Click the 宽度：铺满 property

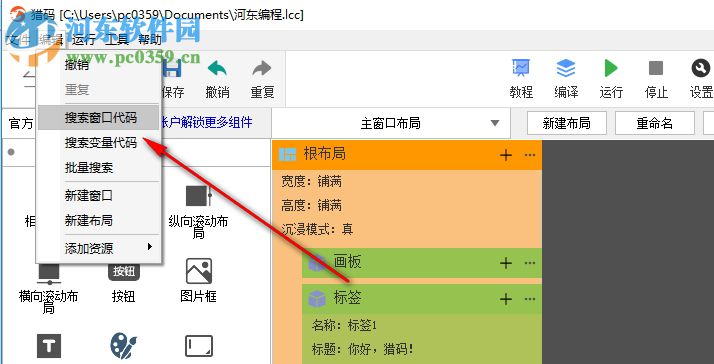pos(312,182)
